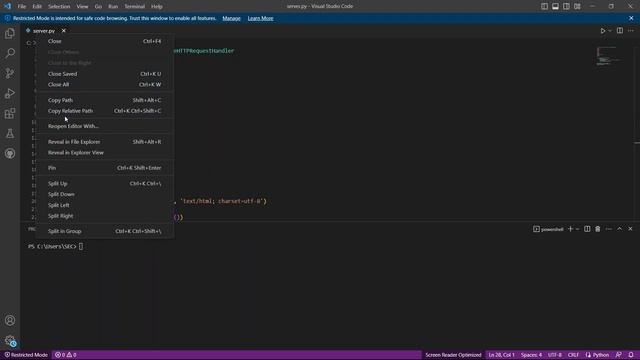Screen dimensions: 640x360
Task: Kill terminal with trash icon
Action: tap(598, 229)
